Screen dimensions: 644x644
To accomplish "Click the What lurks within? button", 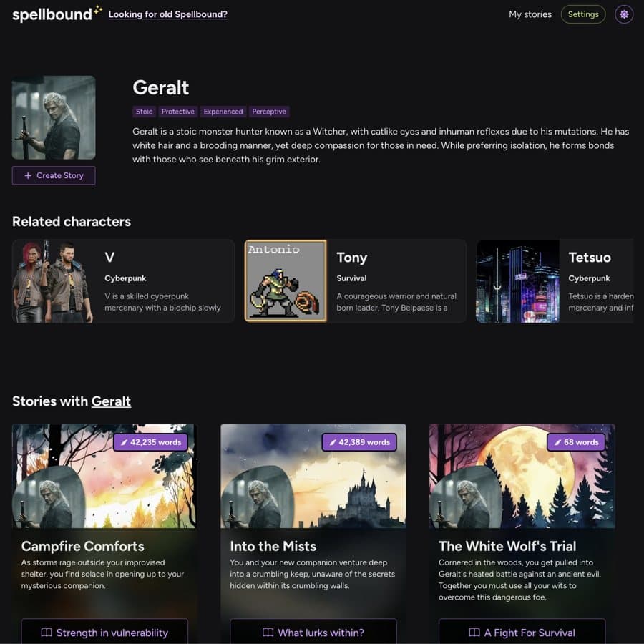I will 313,631.
